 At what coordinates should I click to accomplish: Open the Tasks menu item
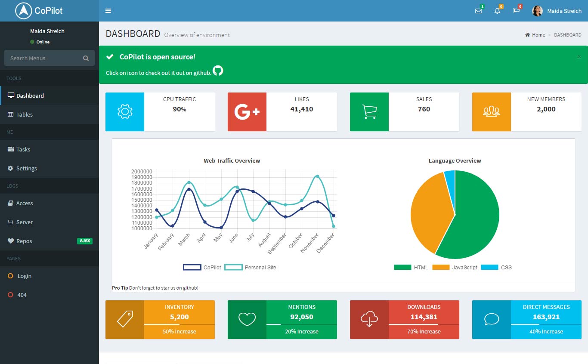click(x=50, y=149)
